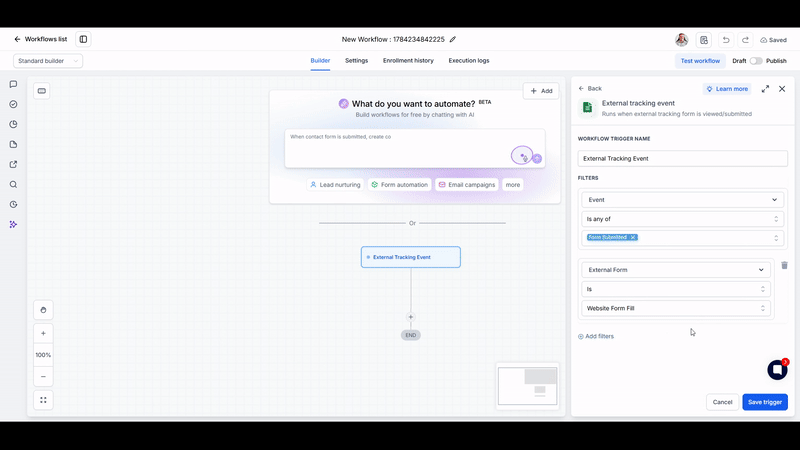This screenshot has width=800, height=450.
Task: Add a step with the plus node
Action: point(411,317)
